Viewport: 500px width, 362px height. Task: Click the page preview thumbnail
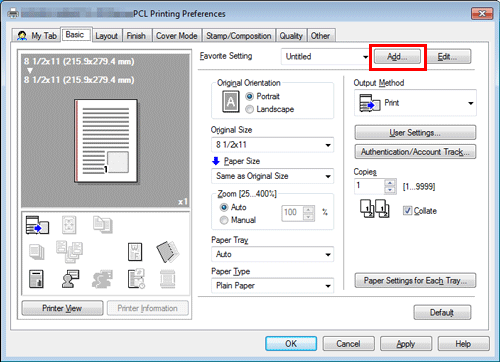pyautogui.click(x=106, y=141)
